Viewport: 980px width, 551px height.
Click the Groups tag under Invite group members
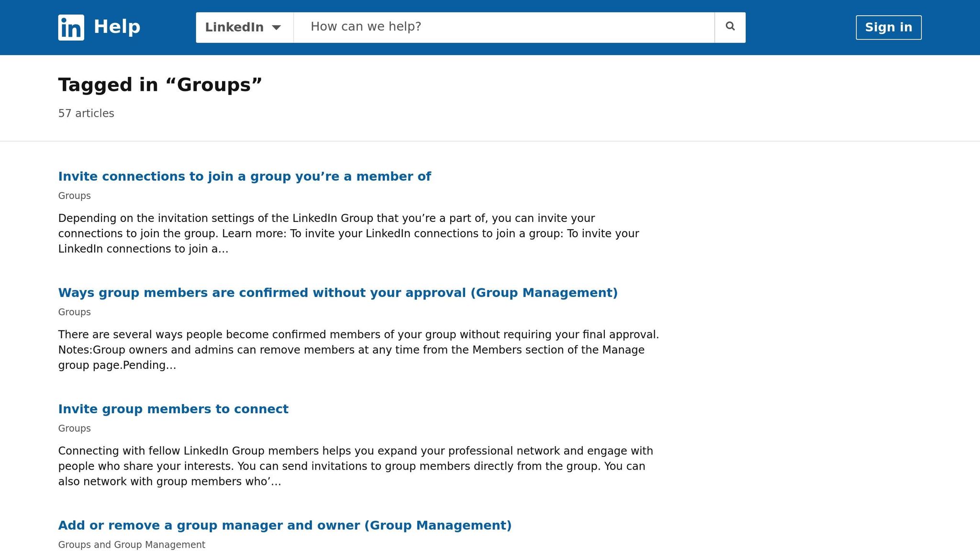point(74,429)
